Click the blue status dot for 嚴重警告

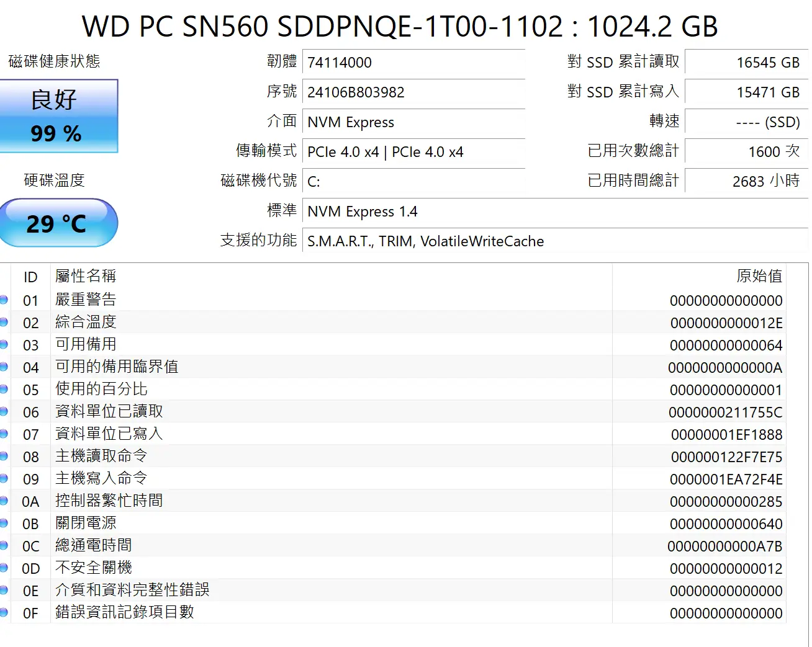4,300
